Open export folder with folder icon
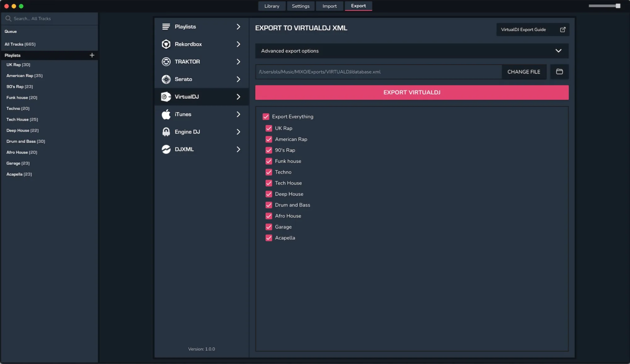Viewport: 630px width, 364px height. click(x=559, y=72)
